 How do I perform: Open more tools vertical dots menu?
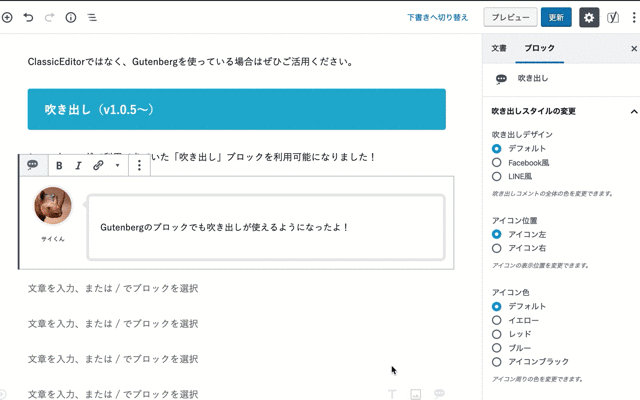[634, 18]
